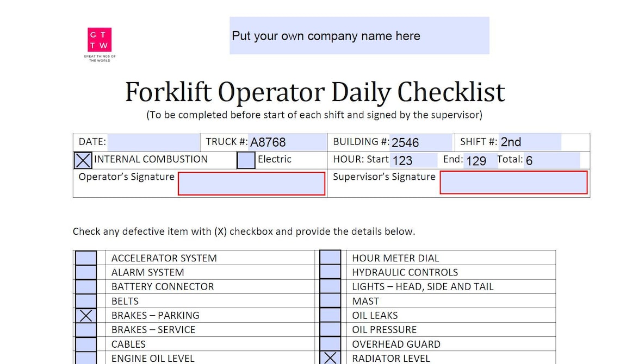Tick the Accelerator System checkbox
Viewport: 620px width, 364px height.
coord(86,258)
